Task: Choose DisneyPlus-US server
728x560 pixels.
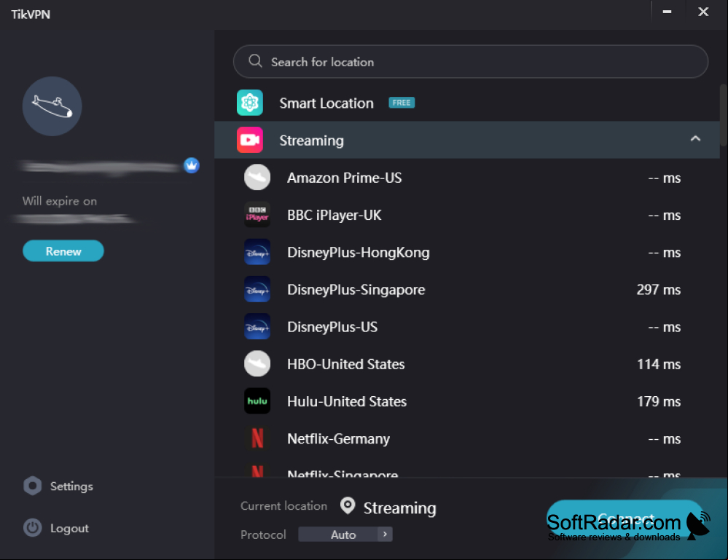Action: pos(467,327)
